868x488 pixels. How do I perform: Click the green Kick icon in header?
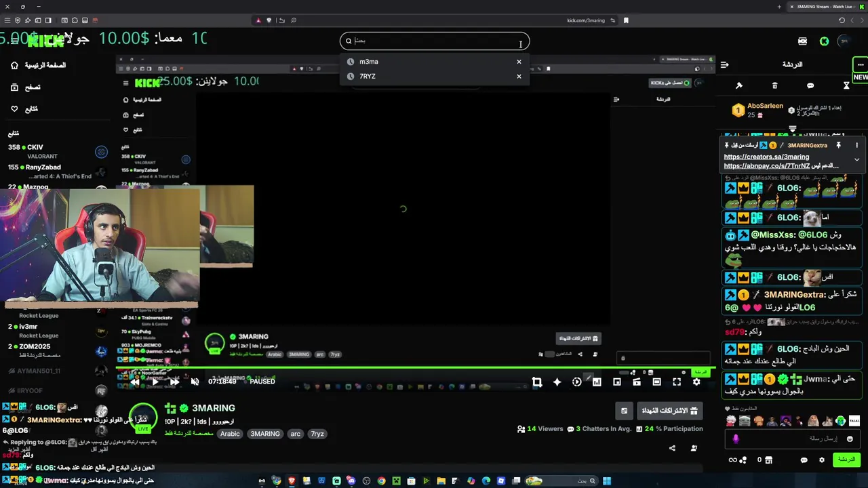point(824,41)
